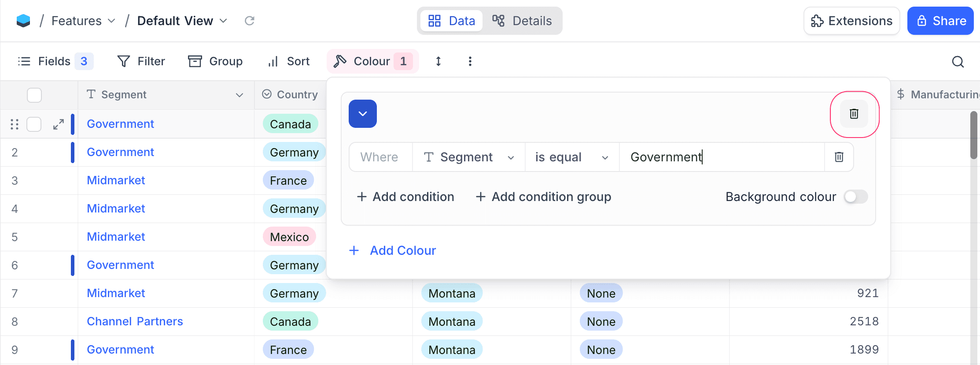This screenshot has height=365, width=980.
Task: Grab the drag handle on first row
Action: 15,124
